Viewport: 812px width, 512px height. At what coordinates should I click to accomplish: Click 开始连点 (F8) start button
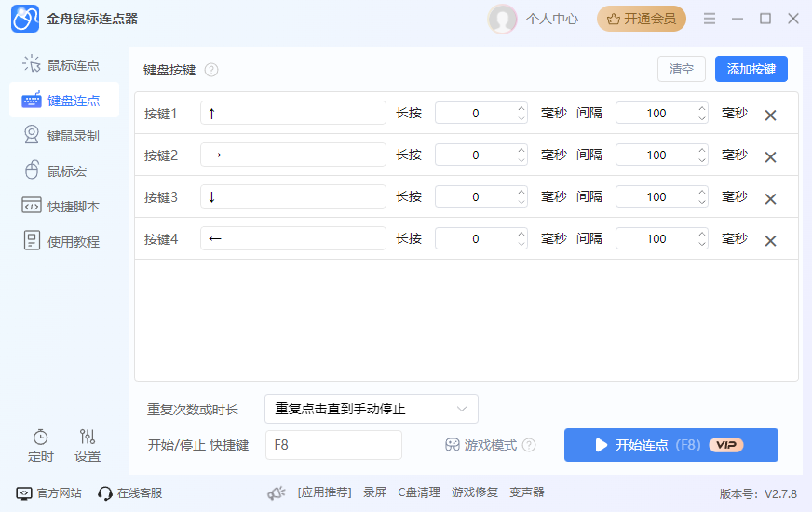pyautogui.click(x=671, y=445)
